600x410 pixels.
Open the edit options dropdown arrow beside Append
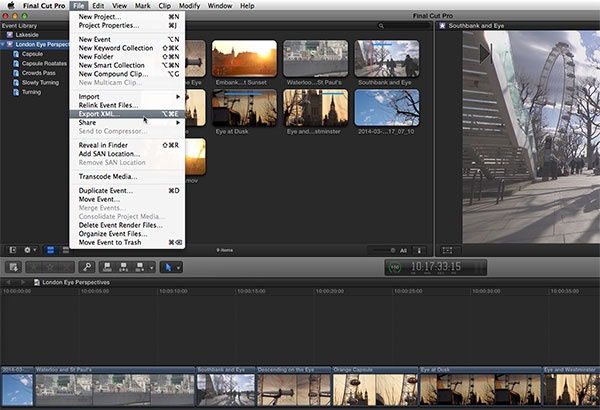click(x=152, y=267)
